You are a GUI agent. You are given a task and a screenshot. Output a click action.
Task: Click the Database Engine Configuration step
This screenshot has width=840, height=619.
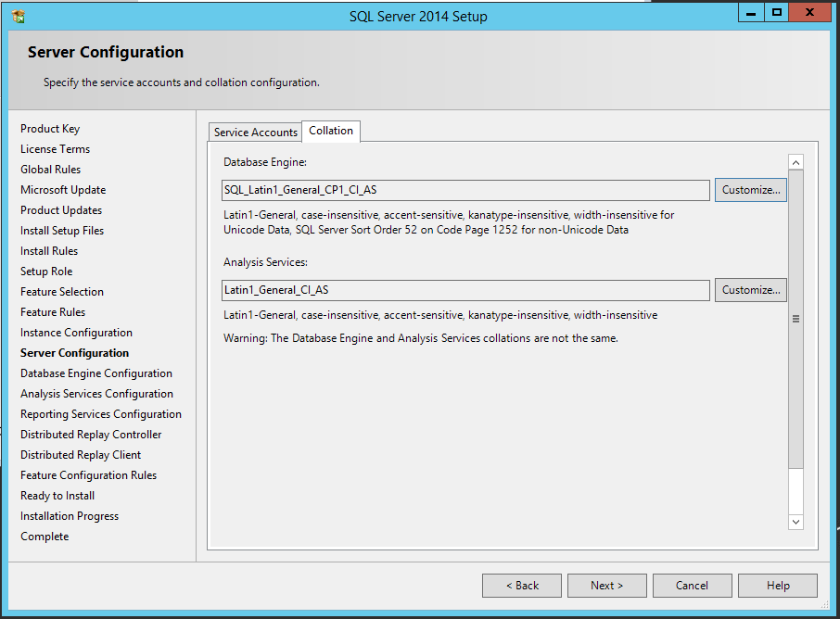tap(96, 373)
